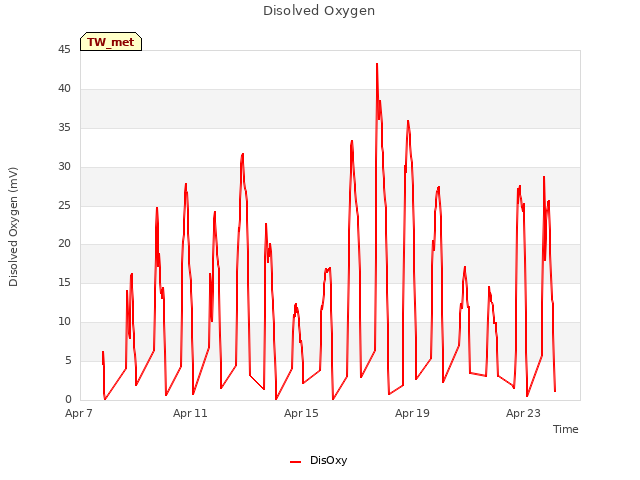Image resolution: width=640 pixels, height=480 pixels.
Task: Toggle the DisOxy legend entry
Action: coord(318,460)
